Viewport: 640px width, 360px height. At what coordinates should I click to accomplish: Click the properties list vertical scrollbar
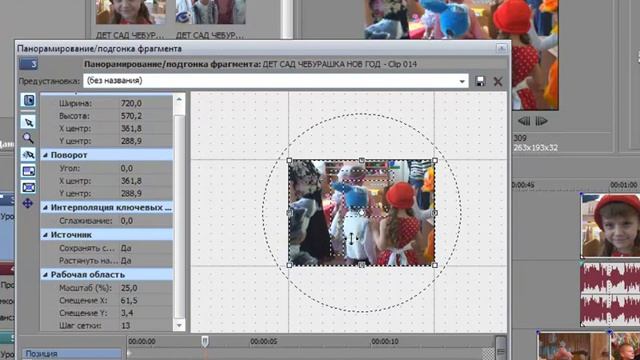[179, 216]
